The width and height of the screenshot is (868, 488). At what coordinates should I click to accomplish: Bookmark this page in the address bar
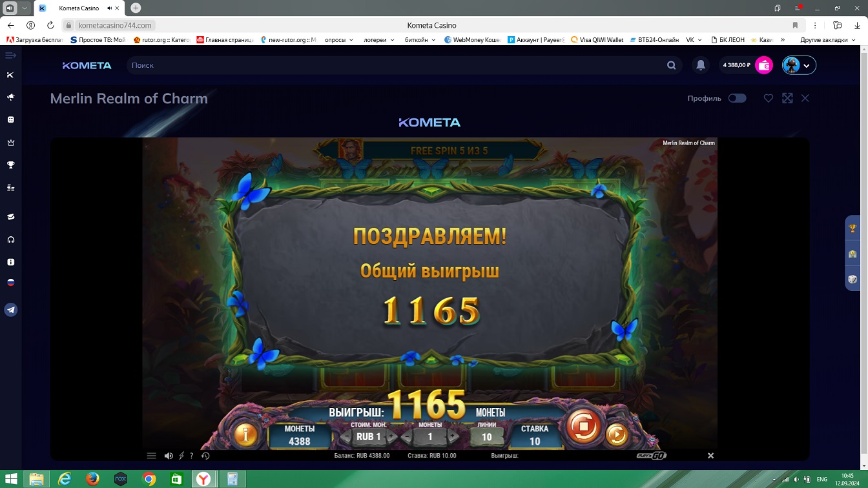tap(795, 25)
